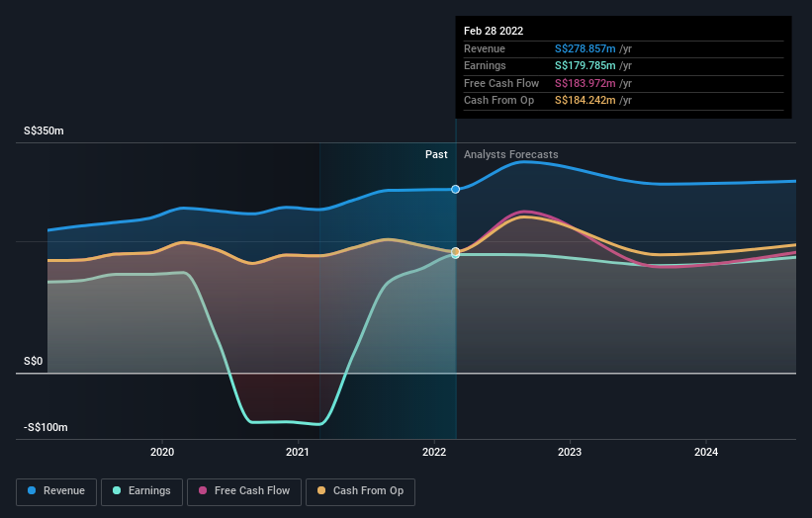The image size is (812, 518).
Task: Click the S$183.972m free cash flow value
Action: coord(586,83)
